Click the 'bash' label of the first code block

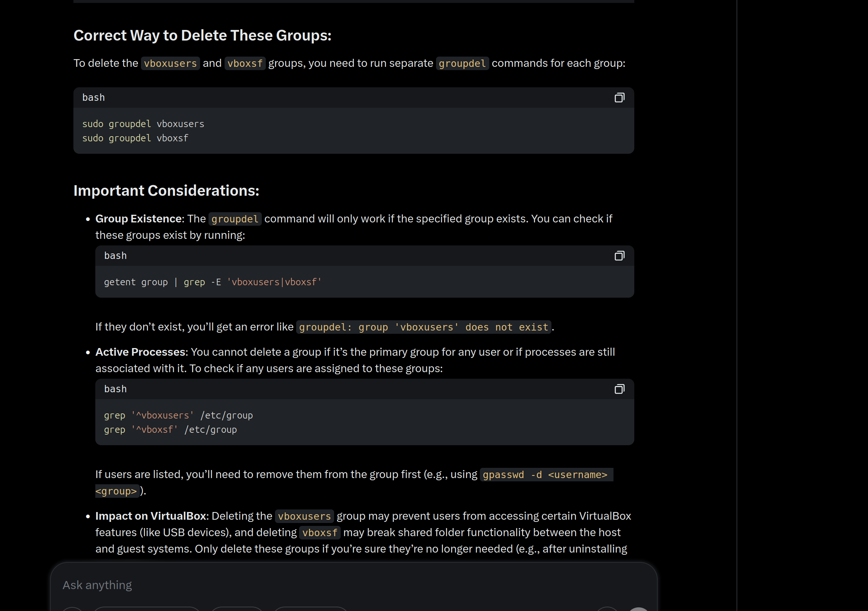pyautogui.click(x=93, y=98)
